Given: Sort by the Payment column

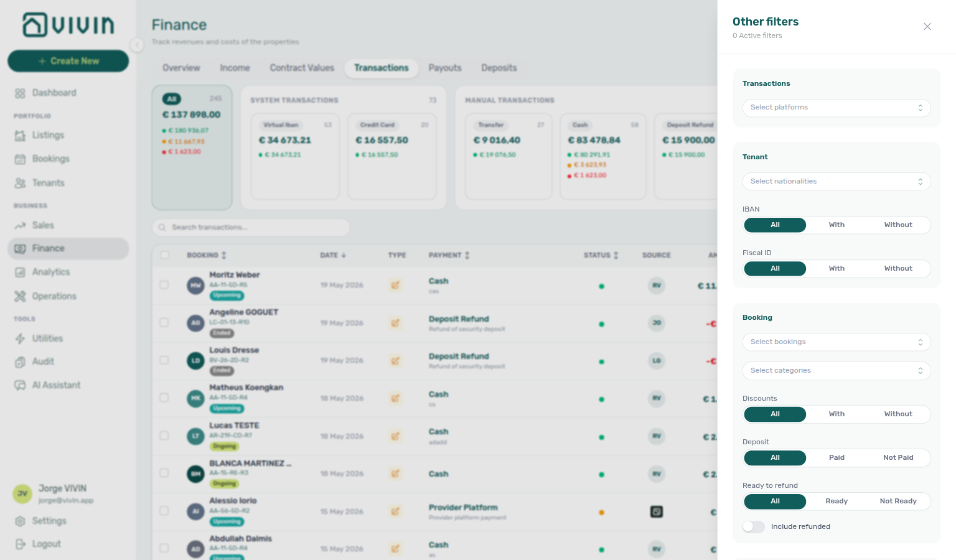Looking at the screenshot, I should tap(449, 255).
